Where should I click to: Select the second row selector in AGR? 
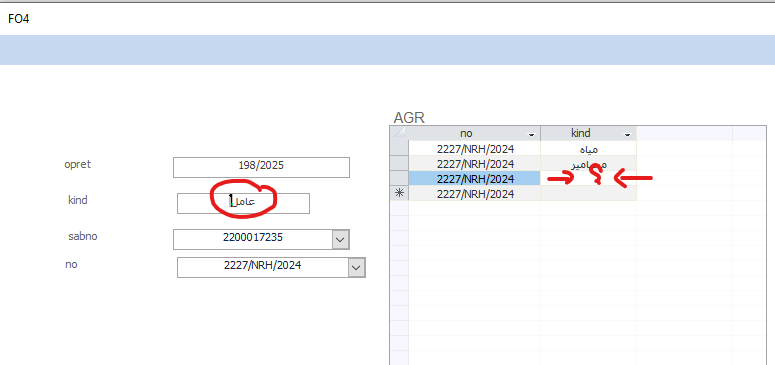click(399, 163)
